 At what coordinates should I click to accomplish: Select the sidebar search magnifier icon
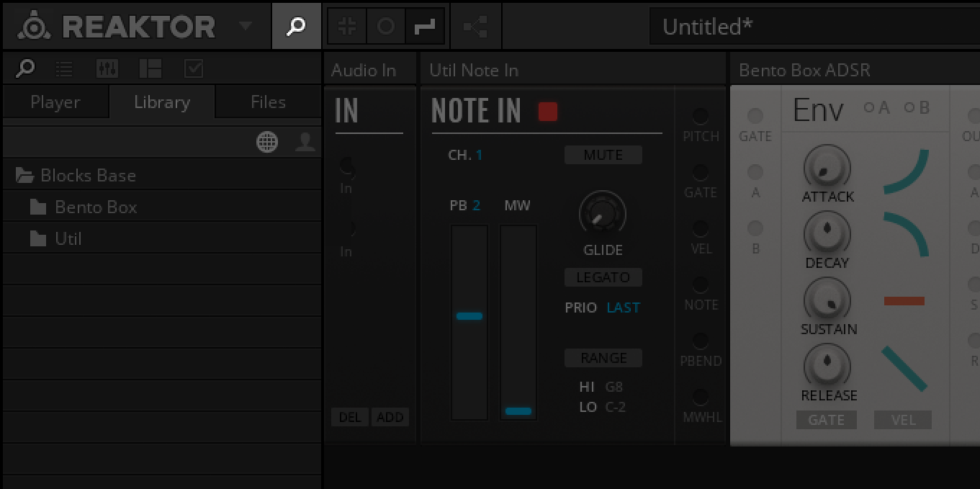pyautogui.click(x=25, y=68)
